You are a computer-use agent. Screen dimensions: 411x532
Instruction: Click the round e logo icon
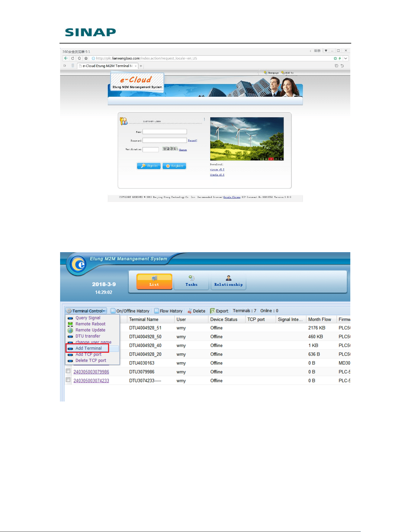point(78,265)
